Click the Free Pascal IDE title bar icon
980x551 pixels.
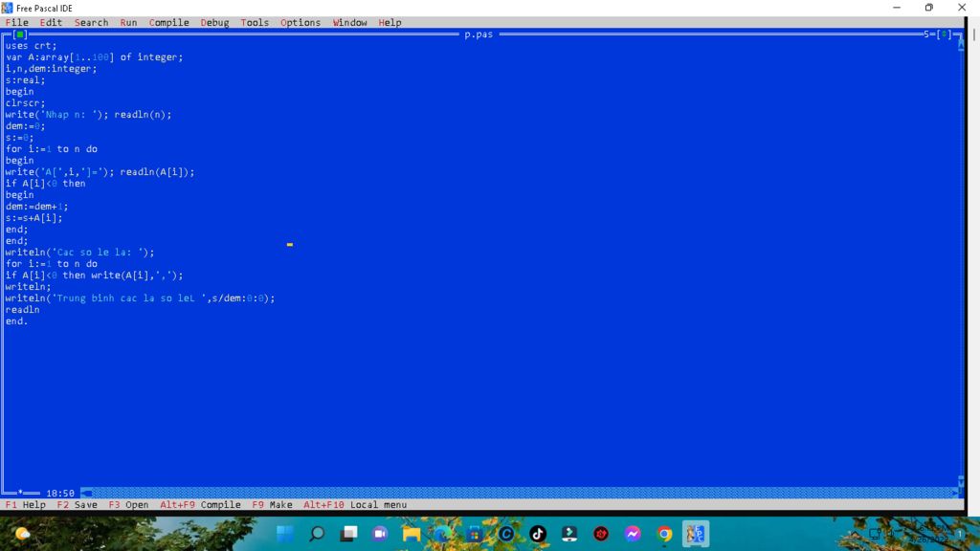[8, 8]
